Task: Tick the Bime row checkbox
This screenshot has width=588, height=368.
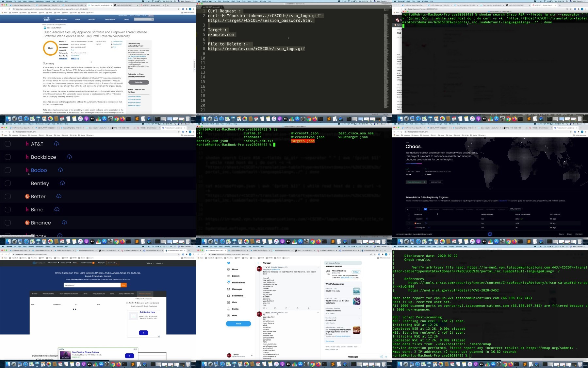Action: (x=8, y=210)
